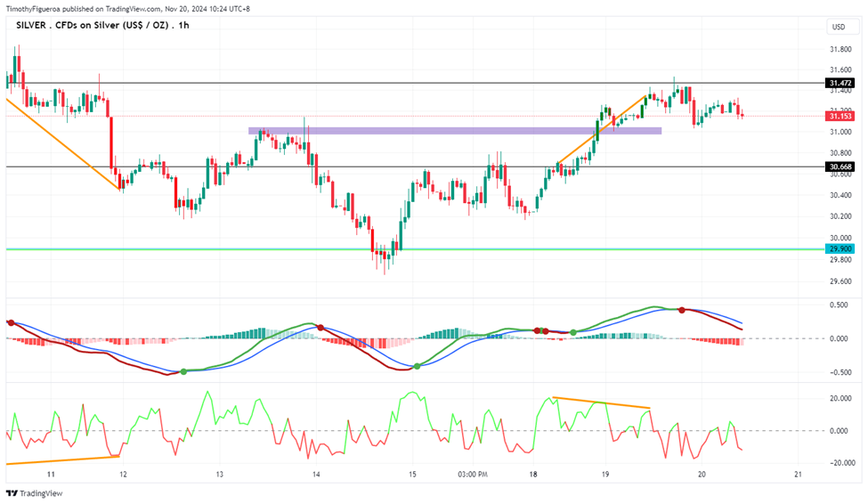Click the green MACD crossover dot above date 15
Image resolution: width=868 pixels, height=504 pixels.
(x=417, y=366)
